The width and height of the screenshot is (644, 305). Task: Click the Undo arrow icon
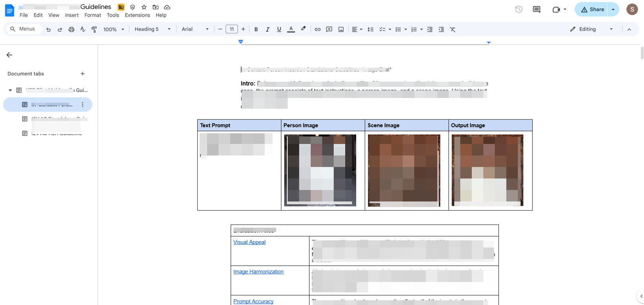(48, 29)
